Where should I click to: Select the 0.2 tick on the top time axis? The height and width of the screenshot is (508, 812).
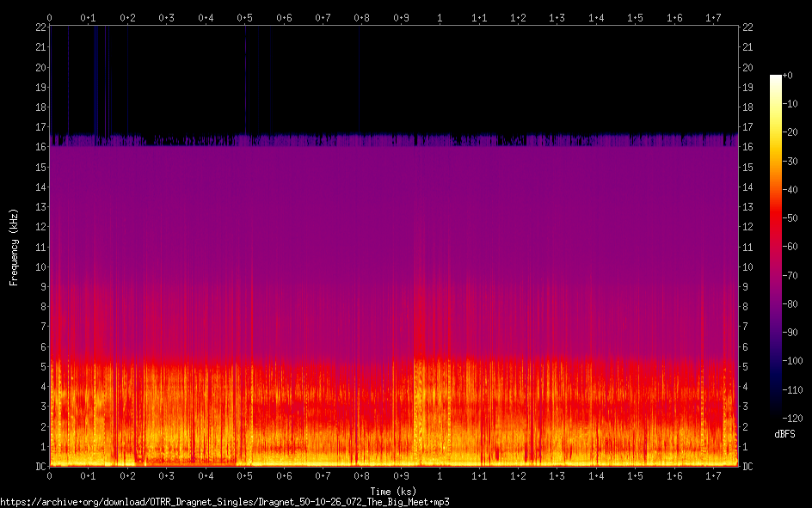127,17
